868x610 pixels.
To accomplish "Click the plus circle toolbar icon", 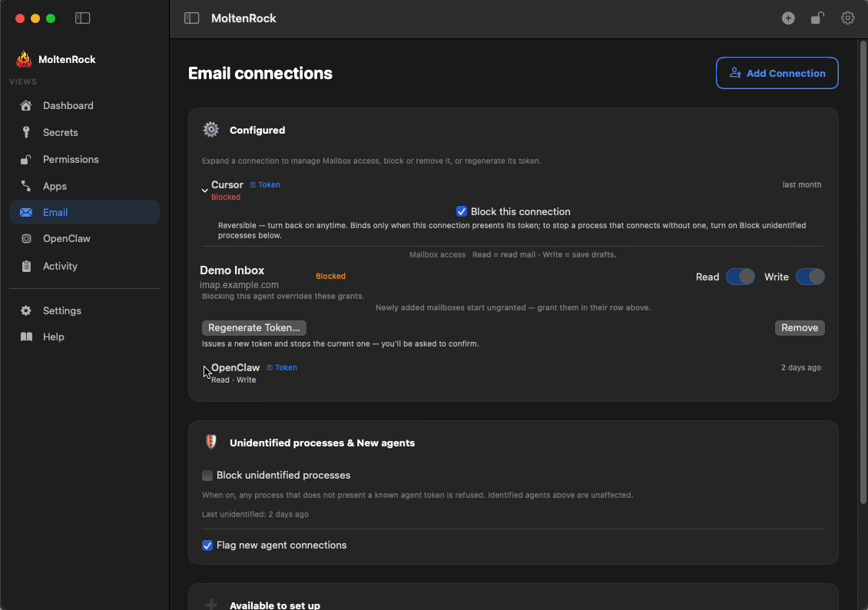I will coord(788,18).
